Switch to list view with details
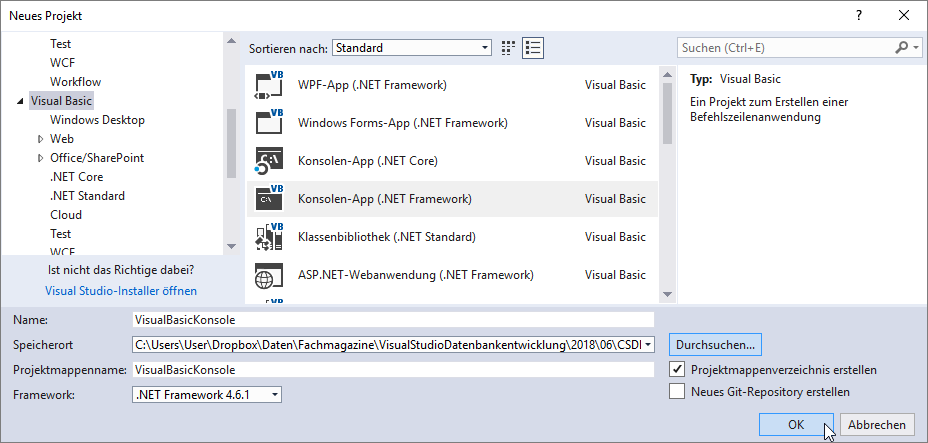Viewport: 928px width, 443px height. click(533, 48)
